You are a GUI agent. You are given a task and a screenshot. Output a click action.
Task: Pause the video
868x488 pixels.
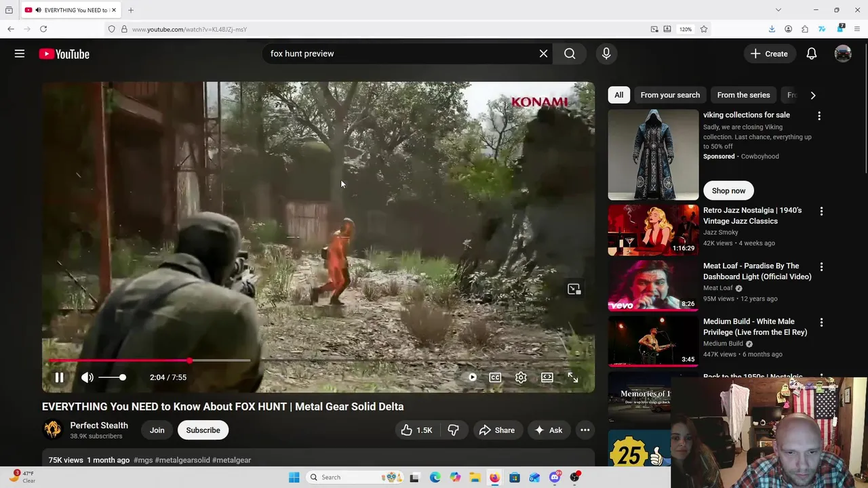click(59, 378)
